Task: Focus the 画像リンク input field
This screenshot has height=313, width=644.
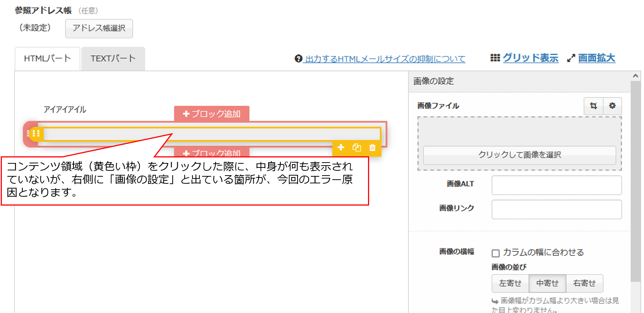Action: coord(556,209)
